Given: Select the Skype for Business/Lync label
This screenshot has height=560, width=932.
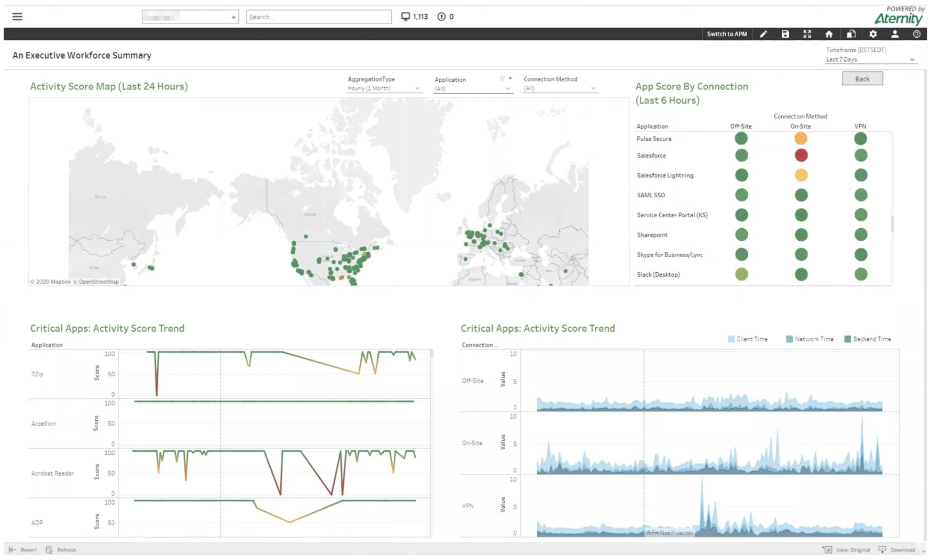Looking at the screenshot, I should 670,255.
